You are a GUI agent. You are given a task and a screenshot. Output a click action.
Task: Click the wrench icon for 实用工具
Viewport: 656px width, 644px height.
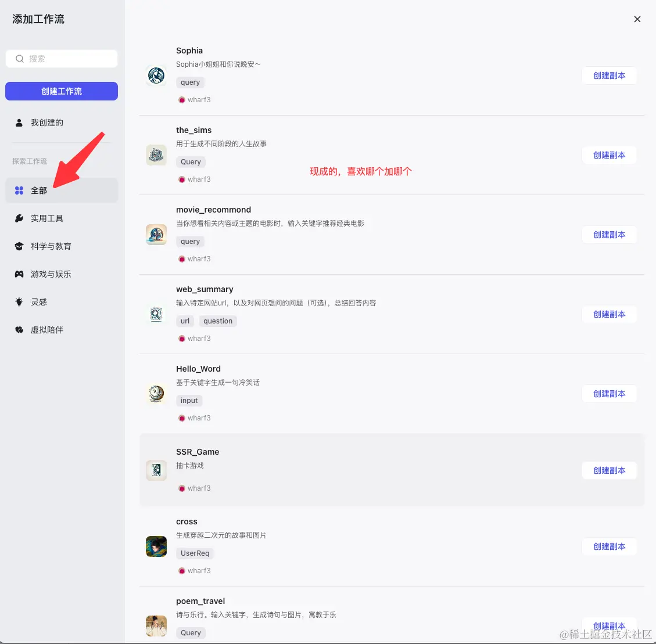coord(19,218)
